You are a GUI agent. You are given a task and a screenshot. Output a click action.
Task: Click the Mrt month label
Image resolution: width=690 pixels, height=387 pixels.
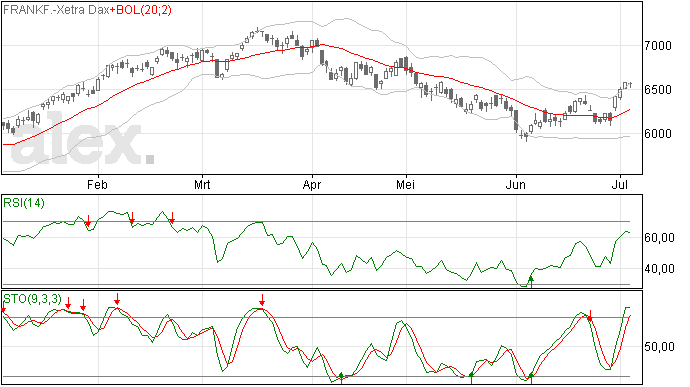pos(202,184)
